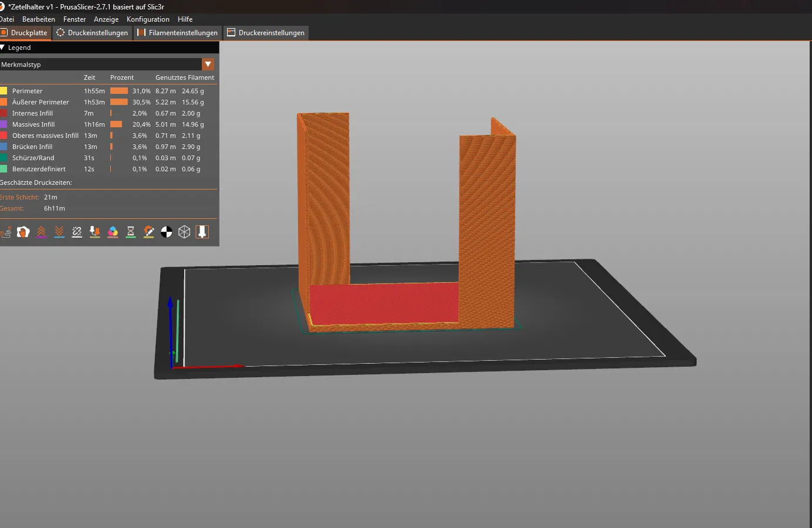Click the Massives Infill legend row

109,124
